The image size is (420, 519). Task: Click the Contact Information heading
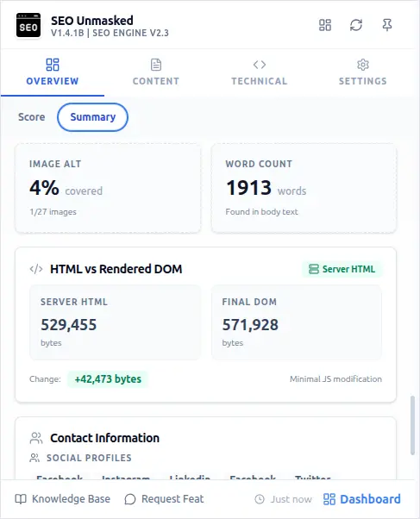tap(104, 438)
